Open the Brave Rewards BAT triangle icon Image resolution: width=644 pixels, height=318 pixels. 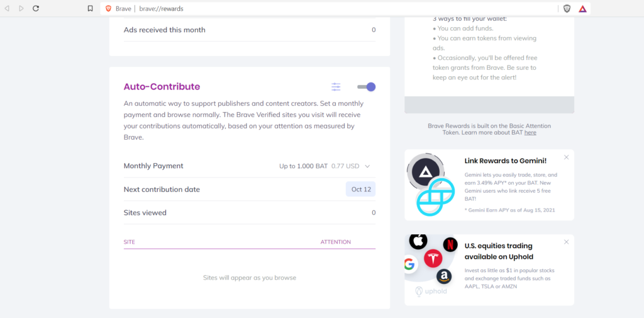[x=582, y=9]
